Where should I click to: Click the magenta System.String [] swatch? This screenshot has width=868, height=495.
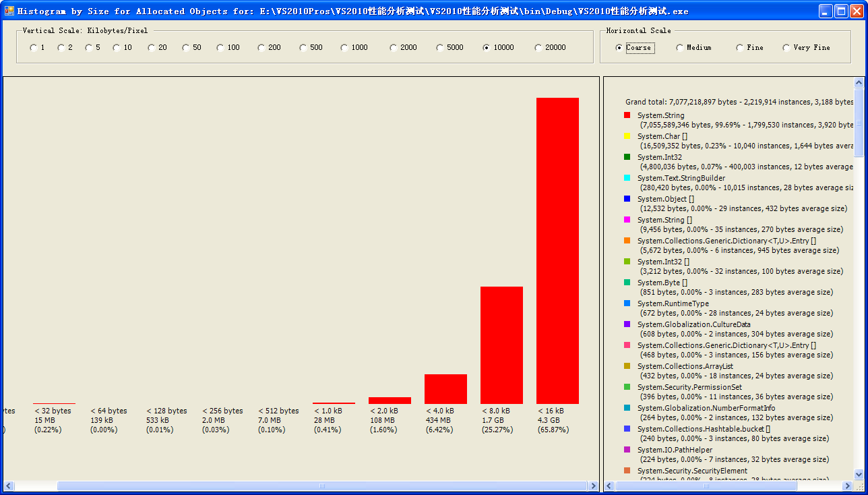pos(627,220)
